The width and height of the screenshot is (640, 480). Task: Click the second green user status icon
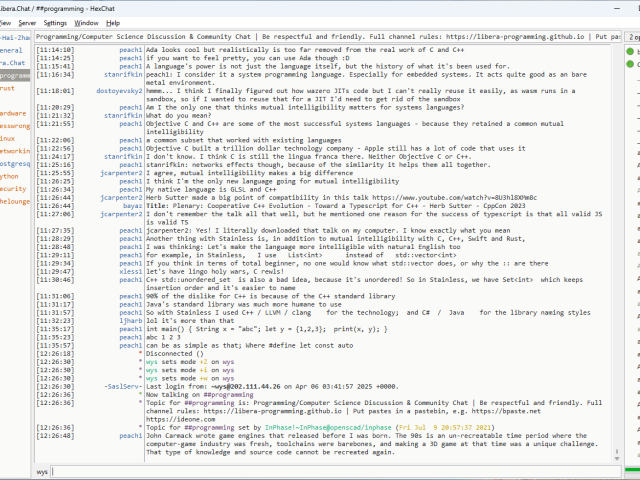click(632, 64)
